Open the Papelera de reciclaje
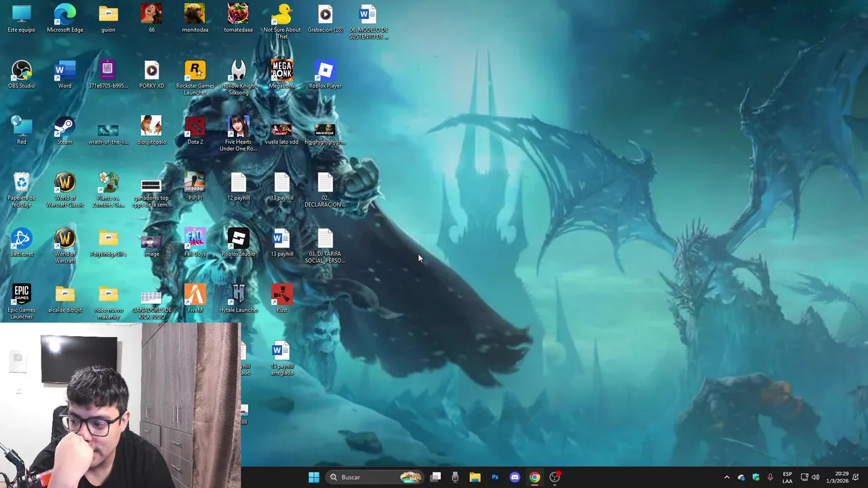868x488 pixels. click(x=22, y=190)
